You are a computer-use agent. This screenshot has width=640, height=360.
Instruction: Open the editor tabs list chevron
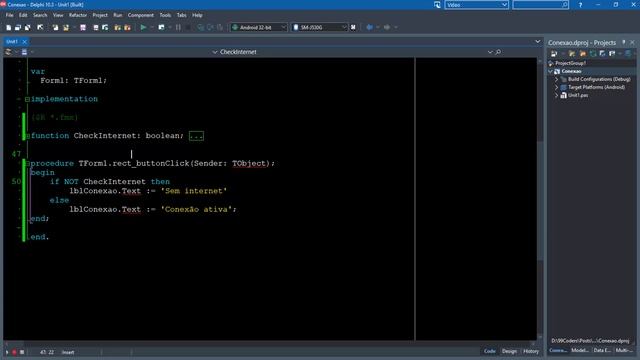[538, 42]
